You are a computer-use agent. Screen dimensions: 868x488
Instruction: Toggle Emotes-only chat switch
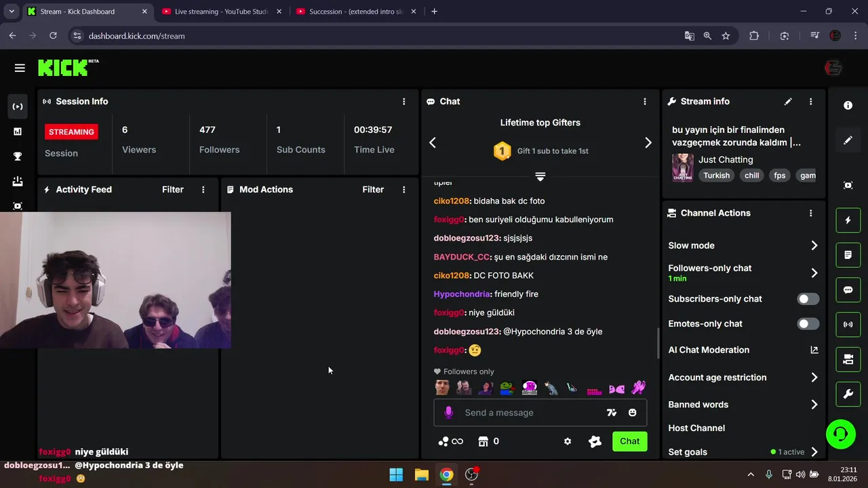[x=808, y=324]
